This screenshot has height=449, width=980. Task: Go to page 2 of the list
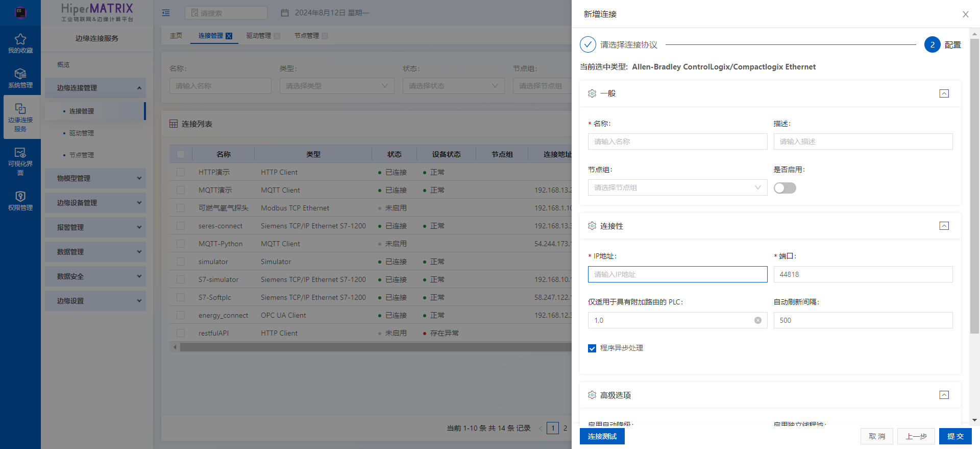coord(565,428)
